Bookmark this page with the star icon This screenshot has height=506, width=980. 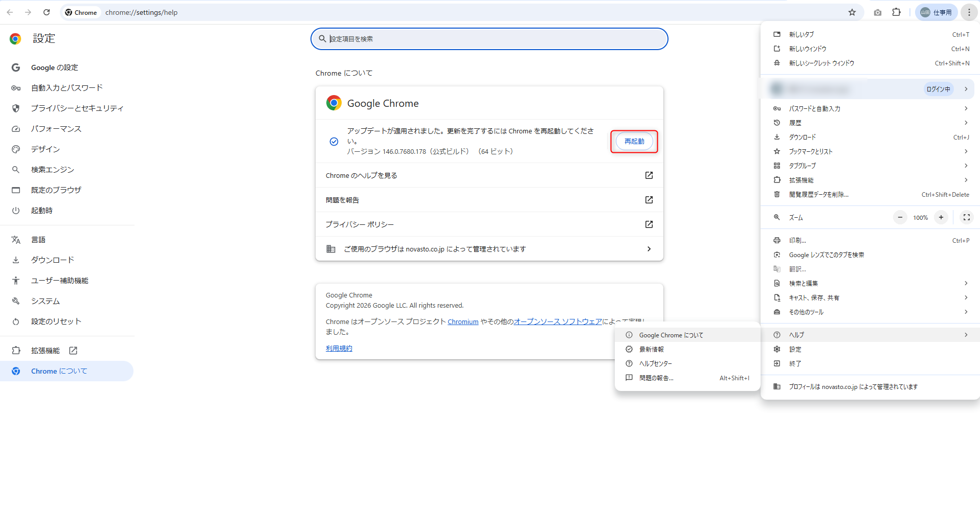pos(852,12)
